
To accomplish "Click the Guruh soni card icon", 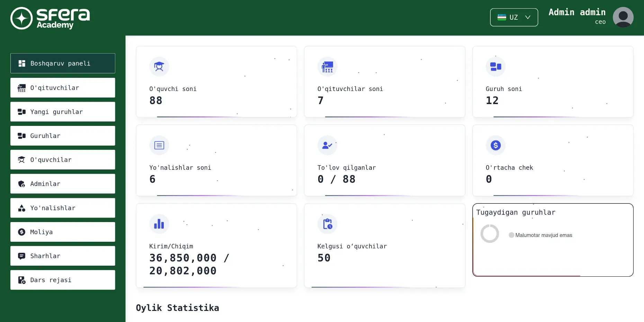I will tap(495, 67).
